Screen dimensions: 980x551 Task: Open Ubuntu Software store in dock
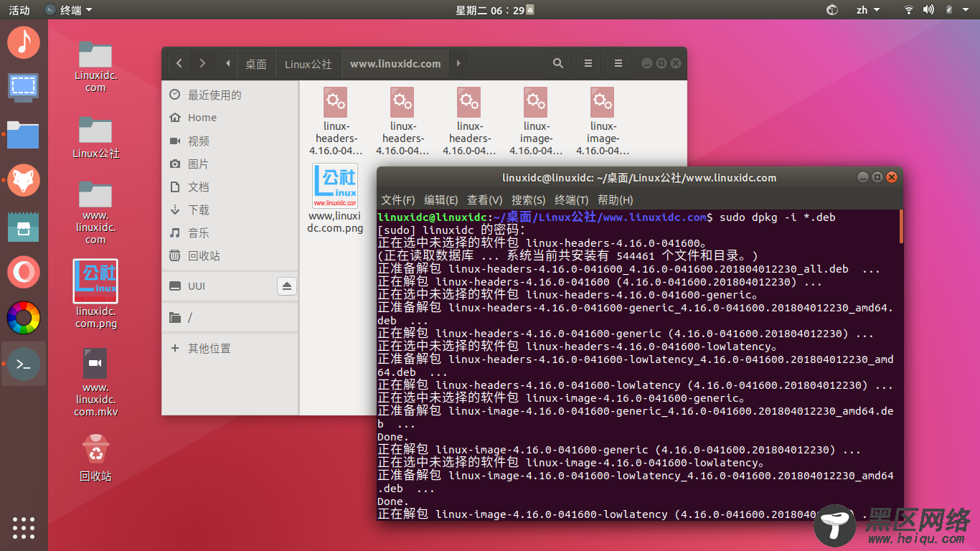coord(24,226)
